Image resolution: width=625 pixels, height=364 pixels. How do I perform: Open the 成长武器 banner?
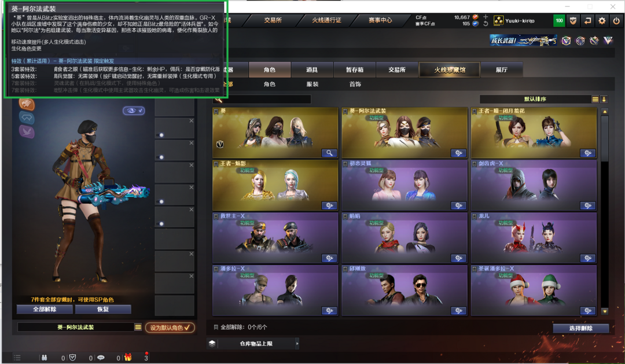click(x=523, y=41)
